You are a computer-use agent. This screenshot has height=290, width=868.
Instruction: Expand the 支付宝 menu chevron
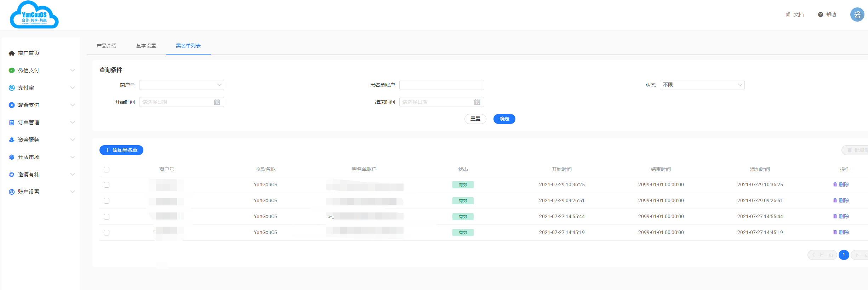[73, 88]
